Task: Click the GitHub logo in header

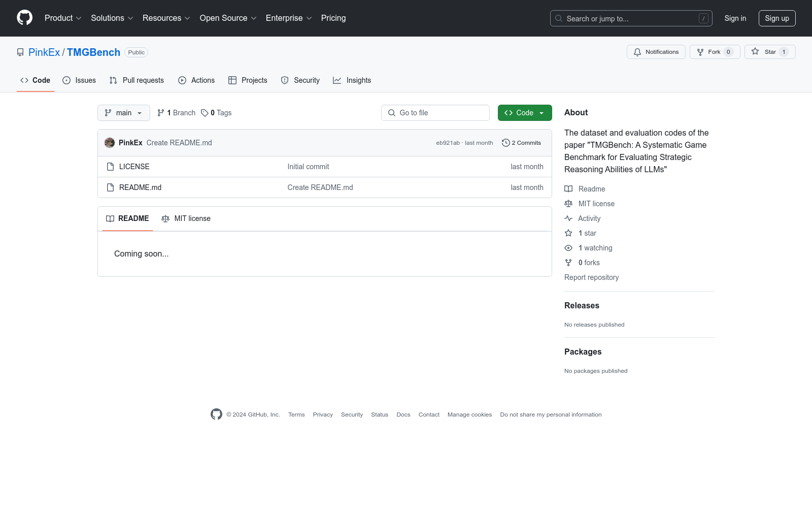Action: point(24,18)
